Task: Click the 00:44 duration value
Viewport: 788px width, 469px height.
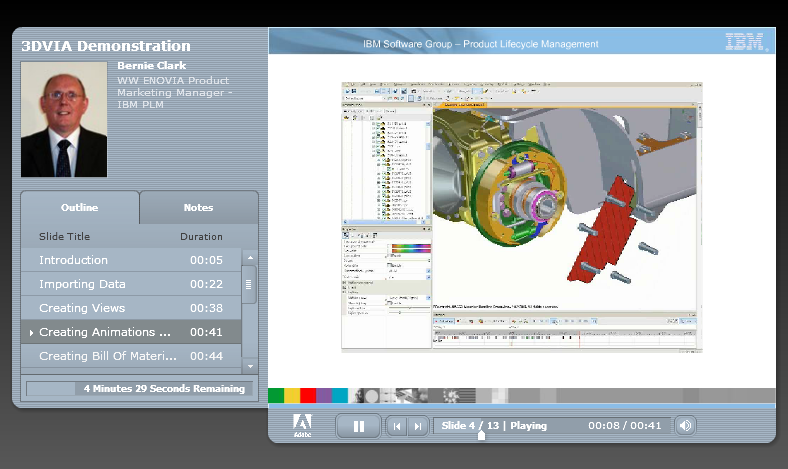Action: (x=206, y=356)
